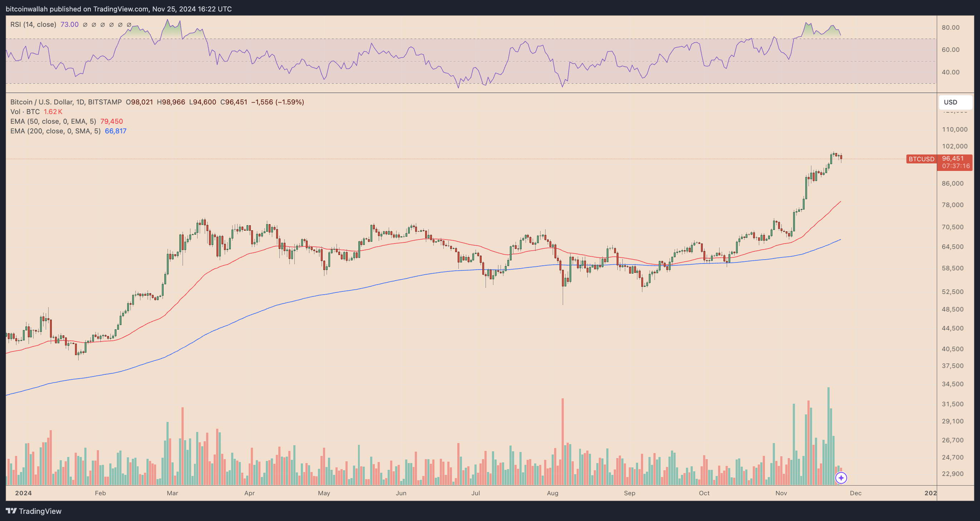Click the EMA 50 value 79,450
This screenshot has width=980, height=521.
[111, 121]
